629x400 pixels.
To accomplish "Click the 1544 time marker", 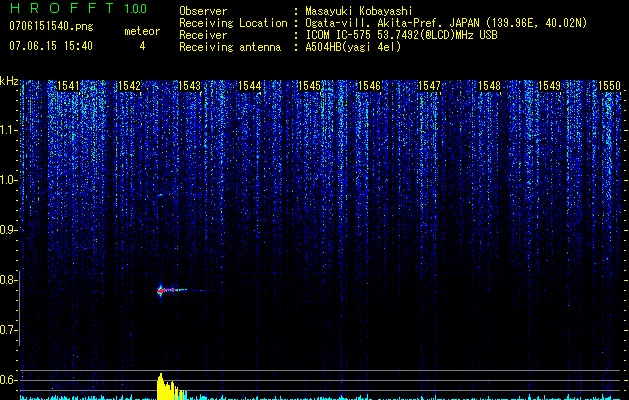I will pos(250,85).
